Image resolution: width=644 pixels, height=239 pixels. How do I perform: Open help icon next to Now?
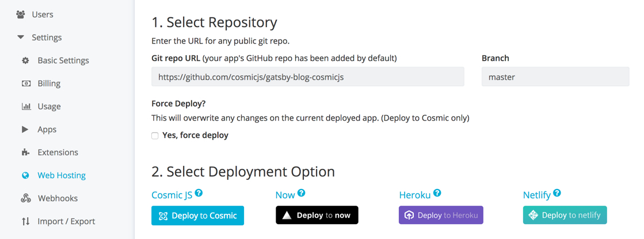coord(302,192)
